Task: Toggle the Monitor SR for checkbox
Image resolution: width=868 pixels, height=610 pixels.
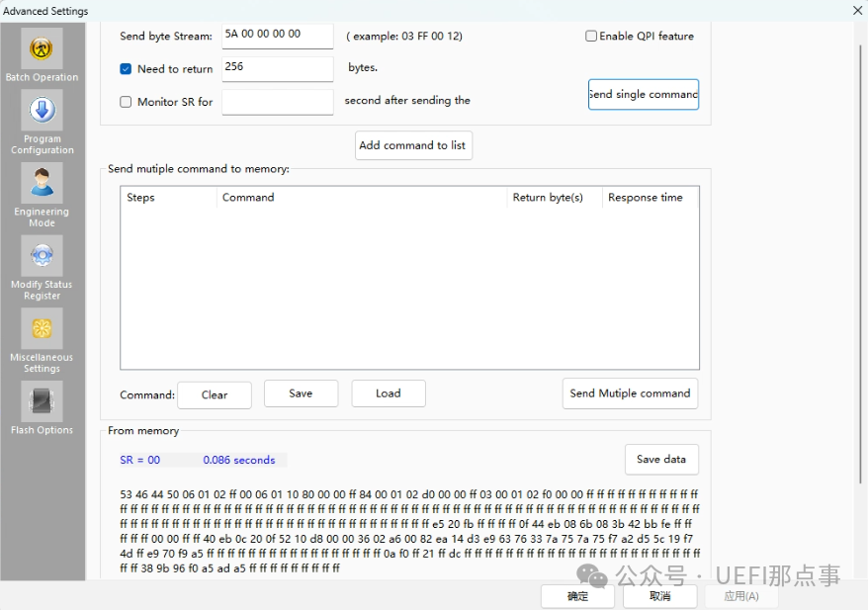Action: (x=126, y=102)
